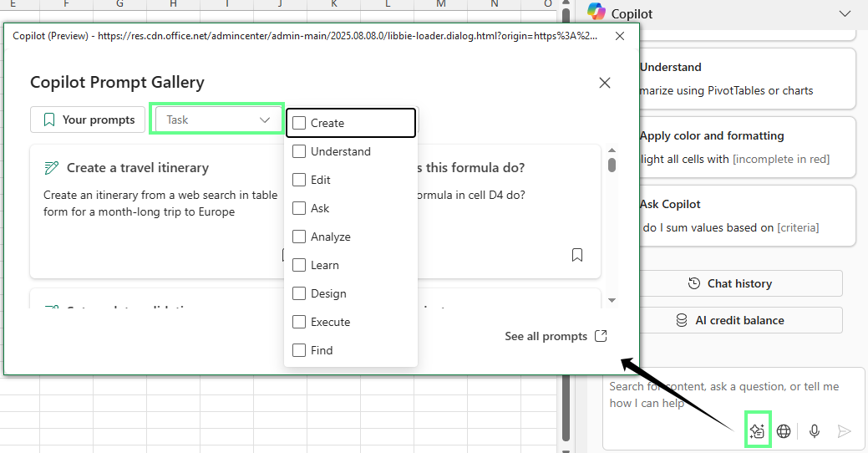This screenshot has width=868, height=453.
Task: Check the Create task checkbox
Action: [299, 123]
